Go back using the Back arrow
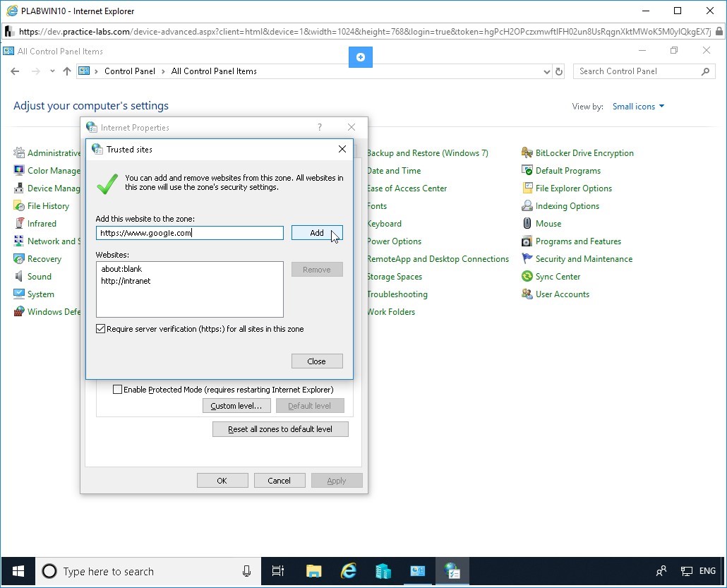 [x=16, y=71]
